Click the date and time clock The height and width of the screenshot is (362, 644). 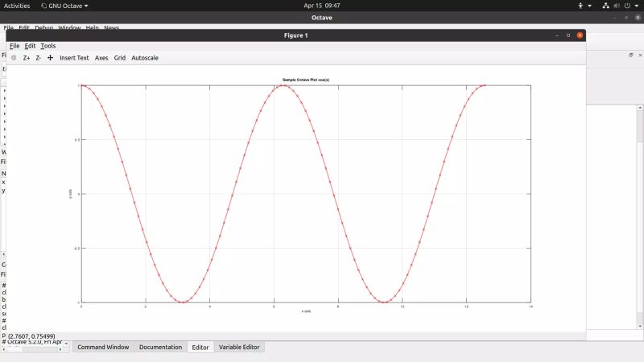321,6
